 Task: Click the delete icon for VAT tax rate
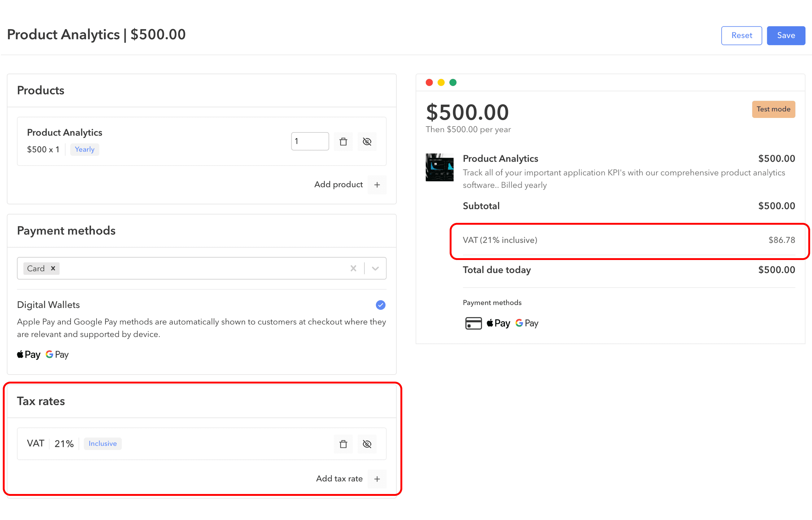[x=343, y=444]
